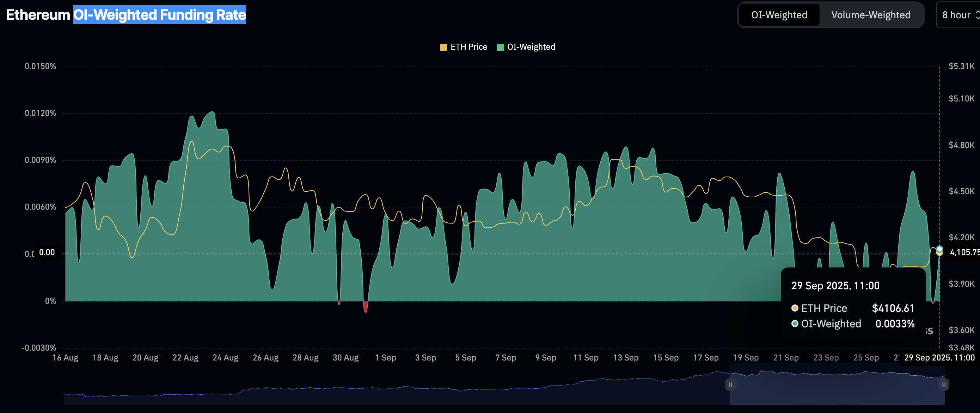Click the yellow dot beside ETH Price in tooltip
980x413 pixels.
795,308
